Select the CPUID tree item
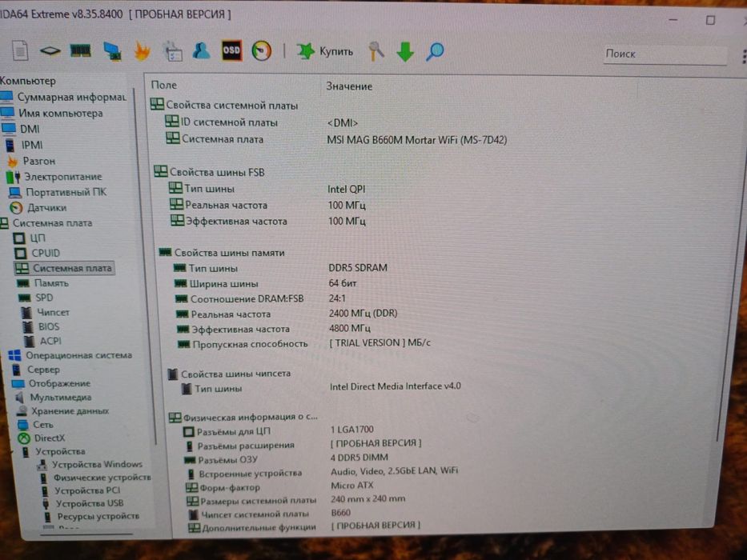 tap(37, 253)
